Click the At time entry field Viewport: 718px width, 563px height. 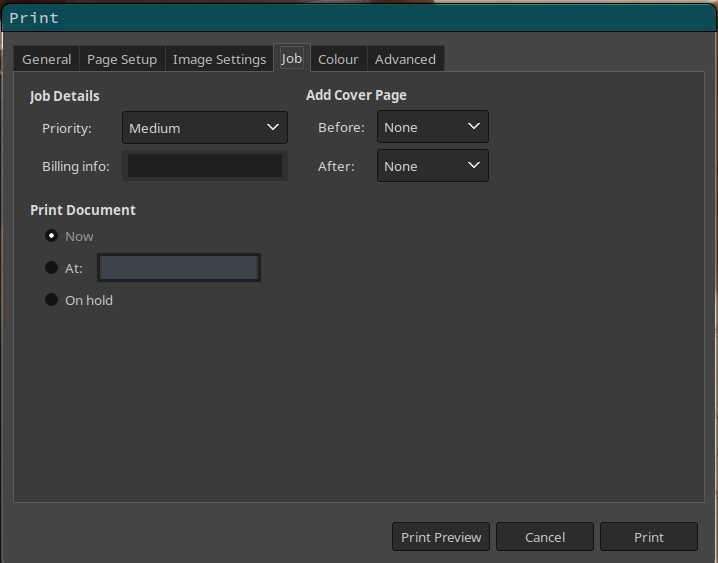[x=179, y=268]
